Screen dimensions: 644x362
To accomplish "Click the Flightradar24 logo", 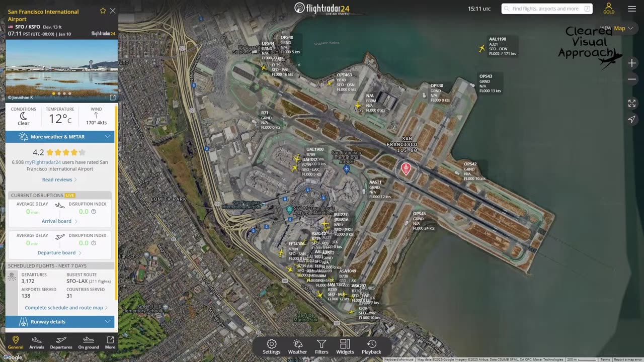I will point(322,9).
